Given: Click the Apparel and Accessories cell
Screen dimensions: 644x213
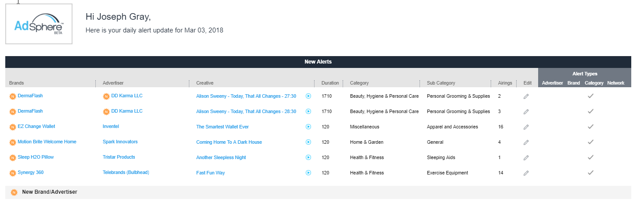Looking at the screenshot, I should (x=452, y=127).
